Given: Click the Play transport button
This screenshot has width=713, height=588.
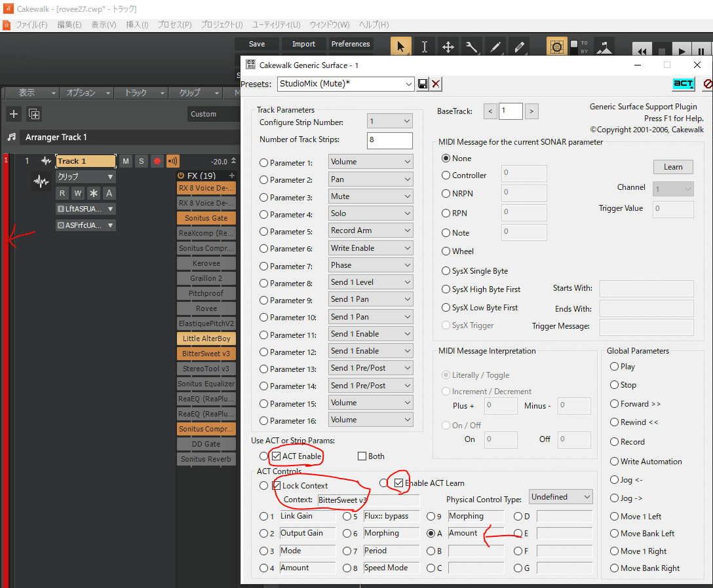Looking at the screenshot, I should (681, 50).
